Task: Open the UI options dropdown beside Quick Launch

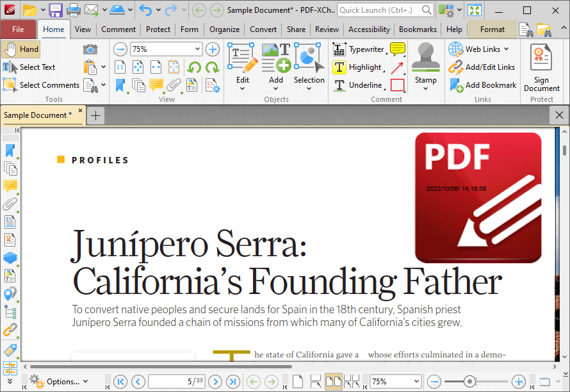Action: pos(459,10)
